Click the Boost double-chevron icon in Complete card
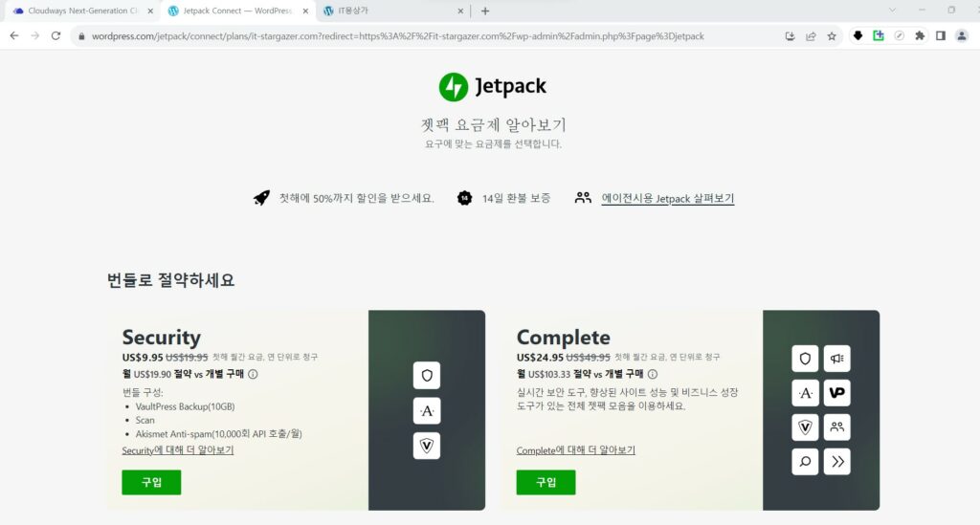The height and width of the screenshot is (525, 980). click(836, 461)
